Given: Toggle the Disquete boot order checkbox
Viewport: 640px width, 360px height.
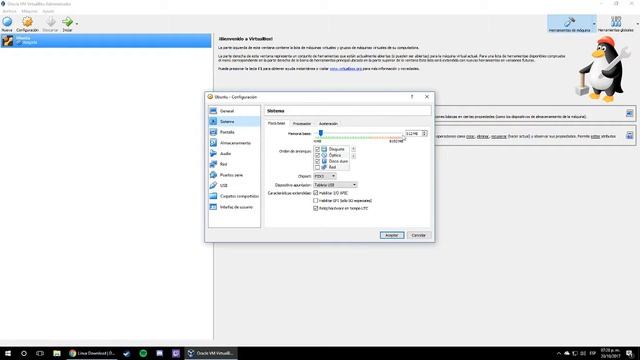Looking at the screenshot, I should click(x=317, y=149).
